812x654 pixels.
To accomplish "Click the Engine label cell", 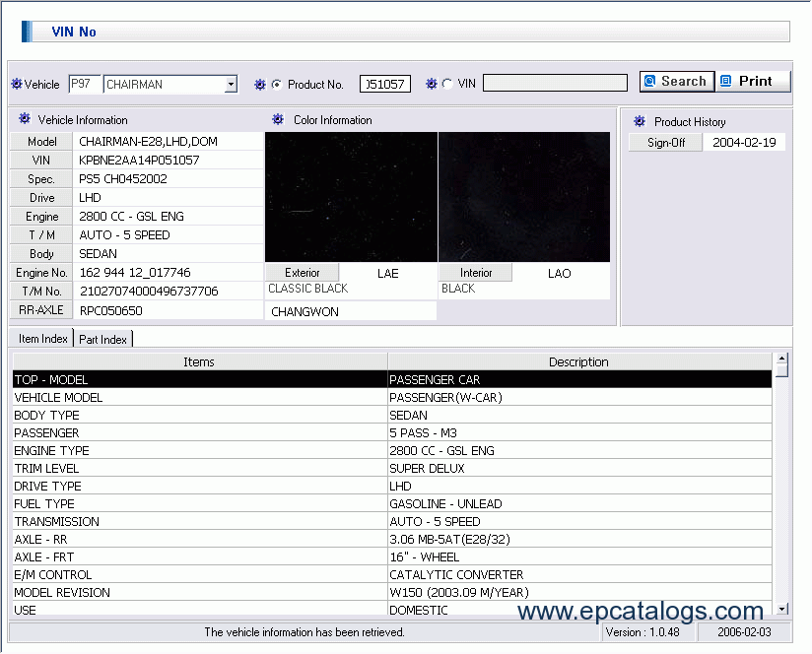I will (42, 217).
